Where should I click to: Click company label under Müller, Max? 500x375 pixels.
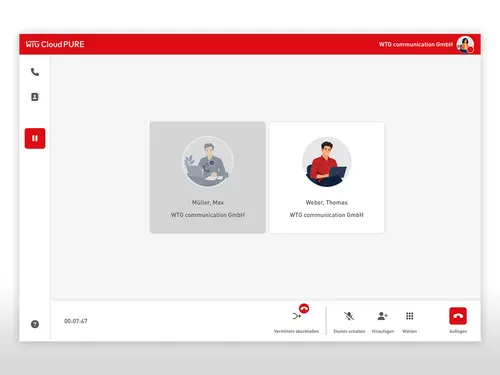[208, 215]
